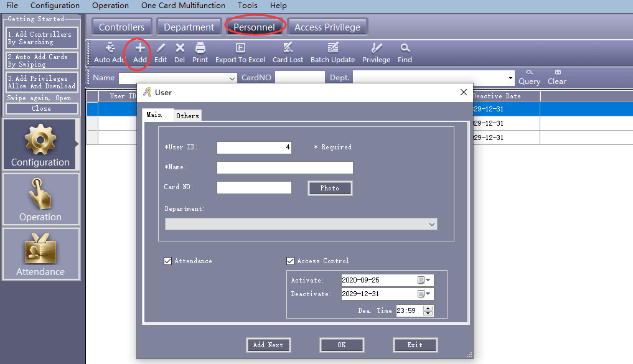This screenshot has height=364, width=633.
Task: Open the Configuration gear panel
Action: tap(40, 144)
